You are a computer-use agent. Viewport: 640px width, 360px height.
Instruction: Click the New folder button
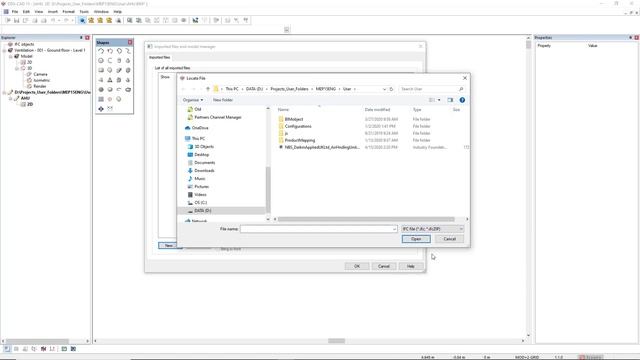click(223, 100)
